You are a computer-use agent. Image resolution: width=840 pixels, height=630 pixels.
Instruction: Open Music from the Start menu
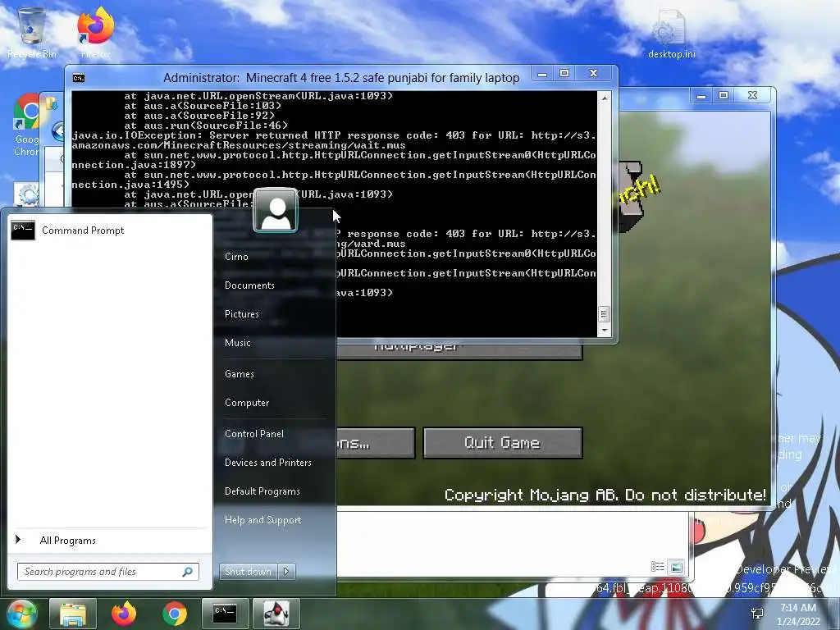pyautogui.click(x=237, y=343)
